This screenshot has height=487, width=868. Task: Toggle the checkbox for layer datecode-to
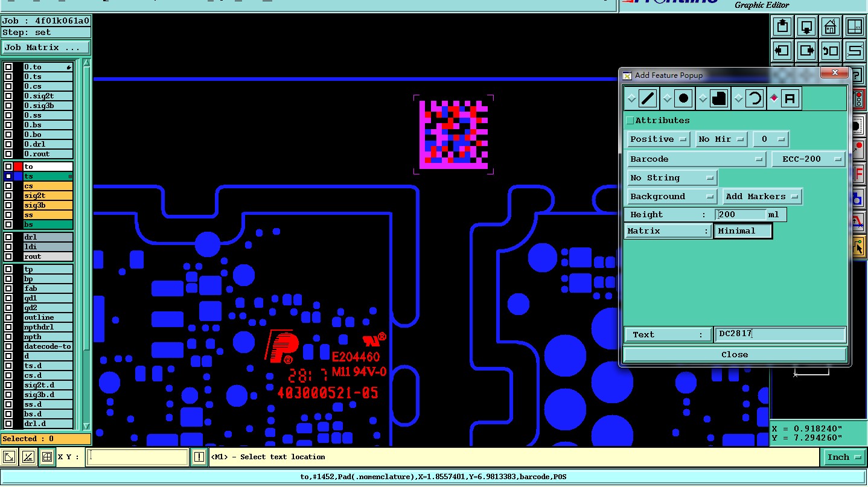(x=8, y=346)
